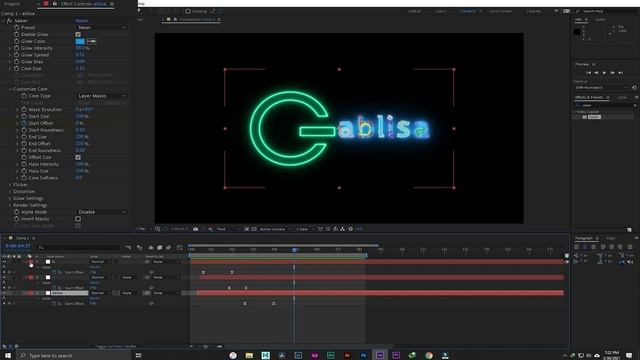Viewport: 640px width, 360px height.
Task: Expand the Glow Settings group
Action: (x=10, y=198)
